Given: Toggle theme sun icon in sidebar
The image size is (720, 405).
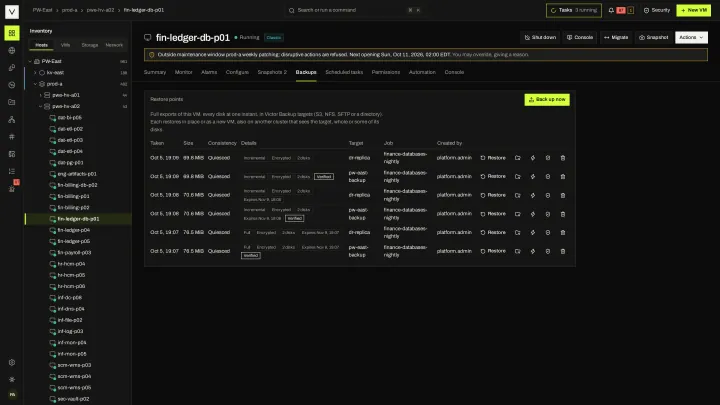Looking at the screenshot, I should (x=11, y=379).
